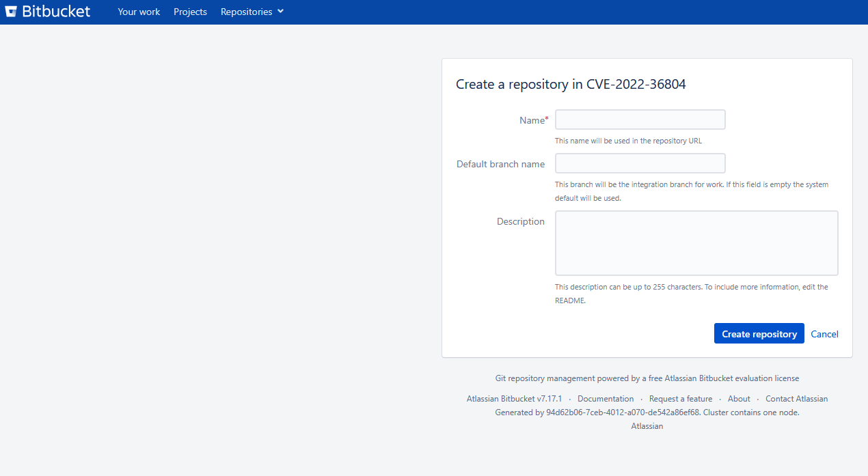
Task: Click the 'This branch will be the integration branch' hint
Action: [x=692, y=191]
